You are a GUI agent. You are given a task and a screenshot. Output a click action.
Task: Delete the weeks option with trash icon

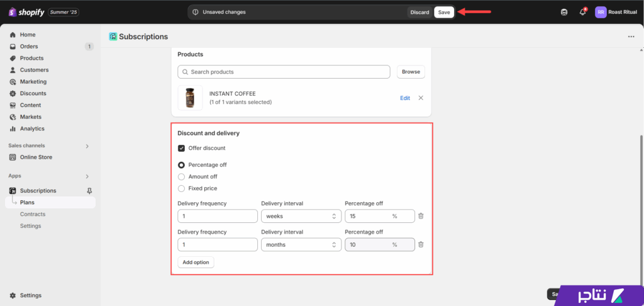[x=421, y=216]
